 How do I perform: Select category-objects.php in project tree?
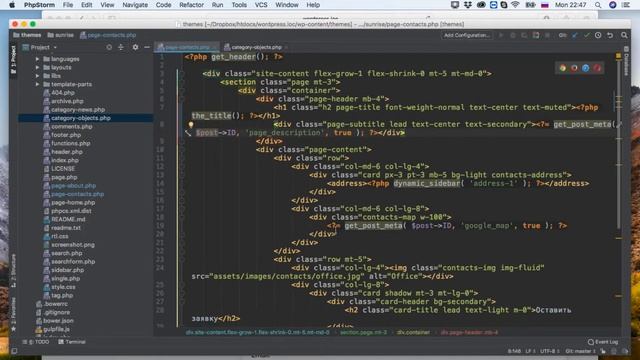[x=81, y=118]
